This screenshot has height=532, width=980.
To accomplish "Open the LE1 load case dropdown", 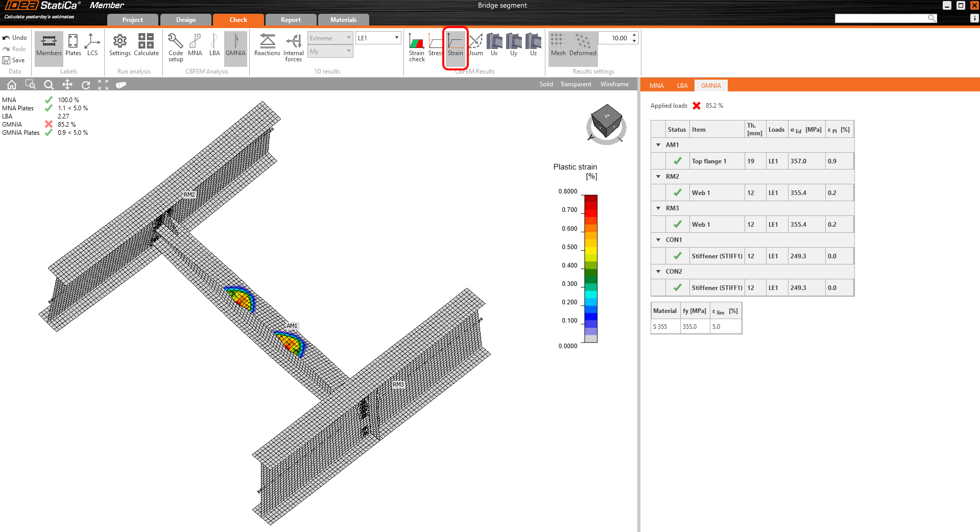I will pyautogui.click(x=378, y=38).
